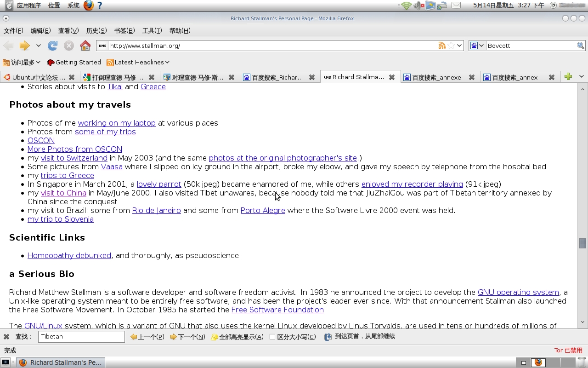The image size is (588, 368).
Task: Open the Getting Started bookmark
Action: (74, 62)
